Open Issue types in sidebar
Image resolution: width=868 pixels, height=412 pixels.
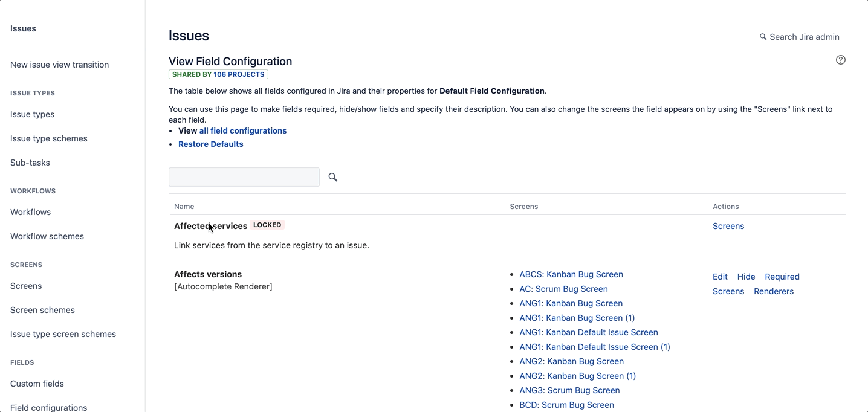click(32, 114)
